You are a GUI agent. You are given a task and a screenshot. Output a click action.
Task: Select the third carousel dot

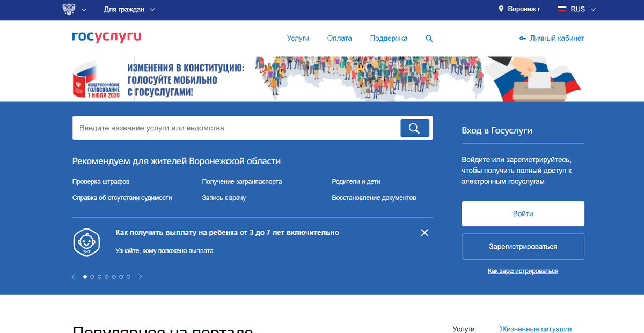pos(99,277)
